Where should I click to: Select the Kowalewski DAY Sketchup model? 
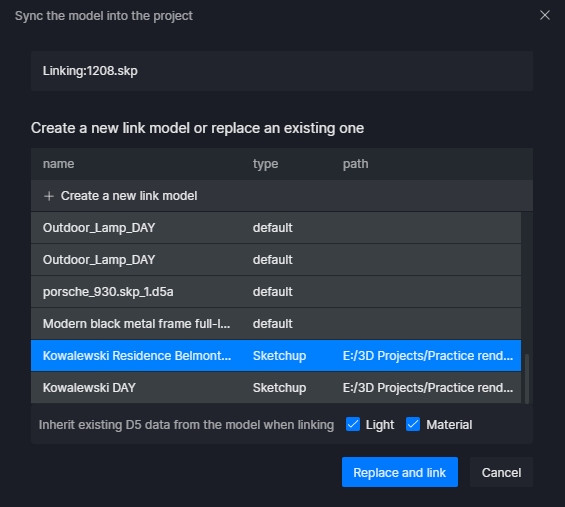[x=276, y=388]
